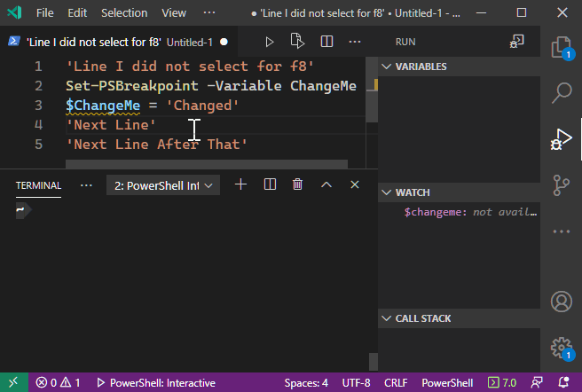This screenshot has width=582, height=392.
Task: Click the editor vertical scrollbar
Action: click(x=372, y=90)
